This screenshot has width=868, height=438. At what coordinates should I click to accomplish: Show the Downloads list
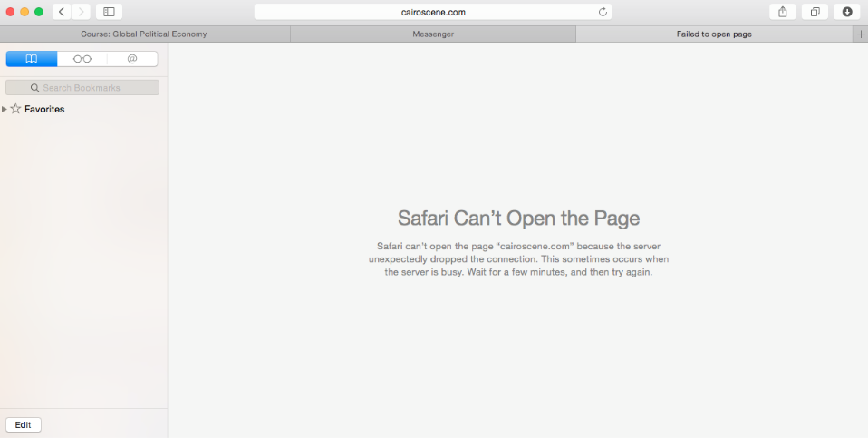tap(847, 12)
